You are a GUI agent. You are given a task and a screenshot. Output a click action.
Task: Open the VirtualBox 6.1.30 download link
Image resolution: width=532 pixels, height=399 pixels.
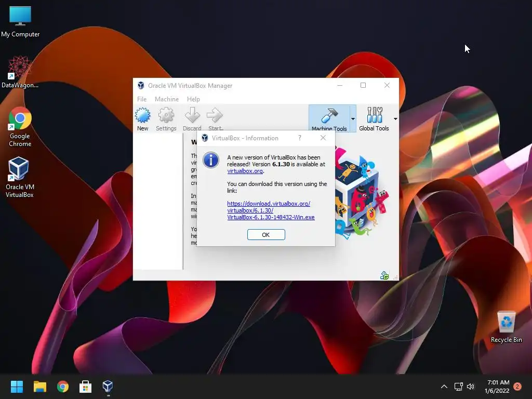271,210
